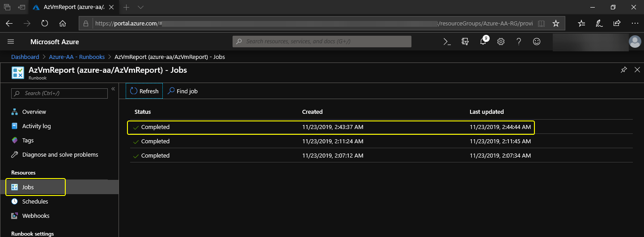The width and height of the screenshot is (644, 237).
Task: Collapse the left resource menu chevron
Action: tap(113, 89)
